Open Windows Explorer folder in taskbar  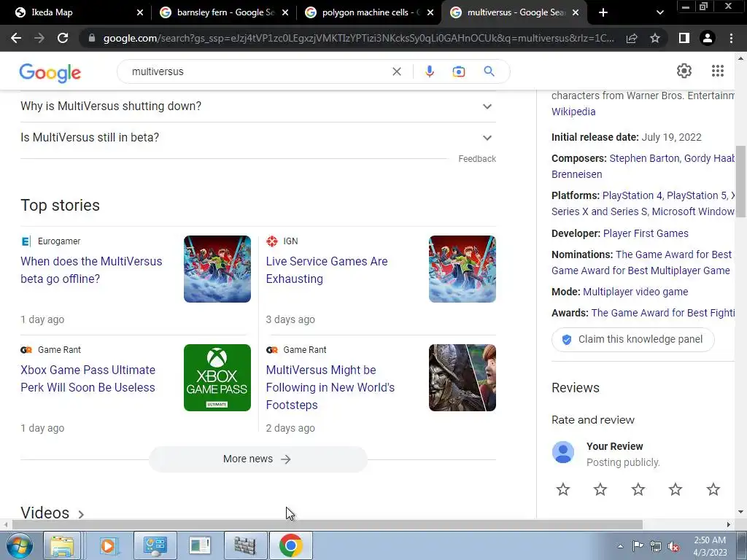(63, 545)
